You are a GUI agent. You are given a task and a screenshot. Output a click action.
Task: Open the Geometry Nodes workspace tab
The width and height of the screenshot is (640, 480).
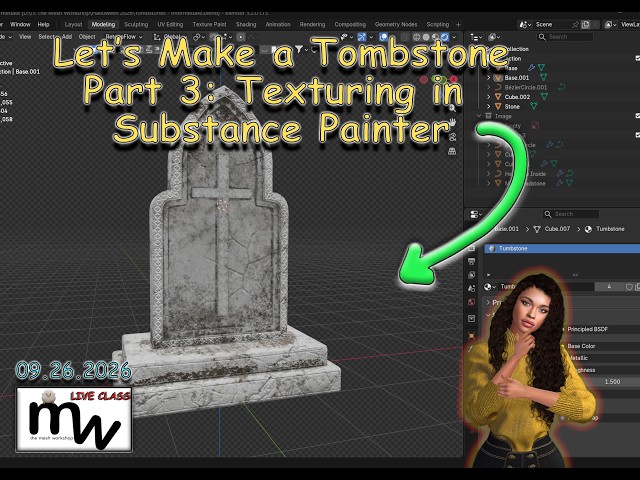(396, 24)
